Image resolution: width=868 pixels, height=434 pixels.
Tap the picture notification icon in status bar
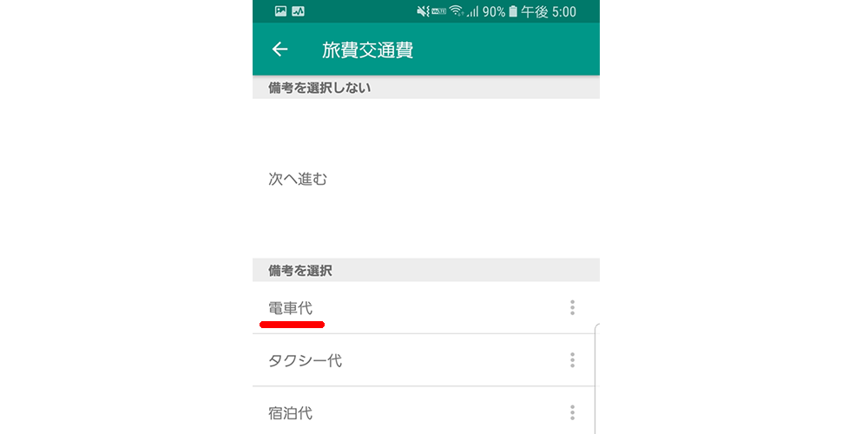[280, 11]
